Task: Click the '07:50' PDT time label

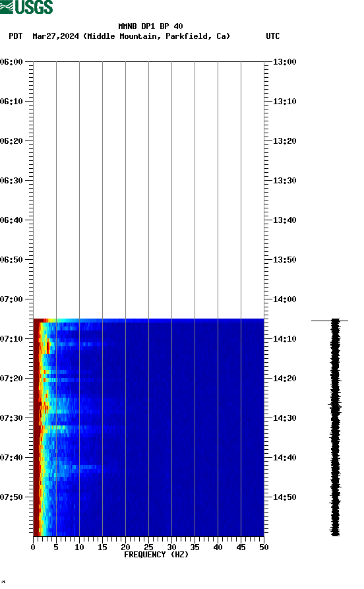Action: point(11,497)
